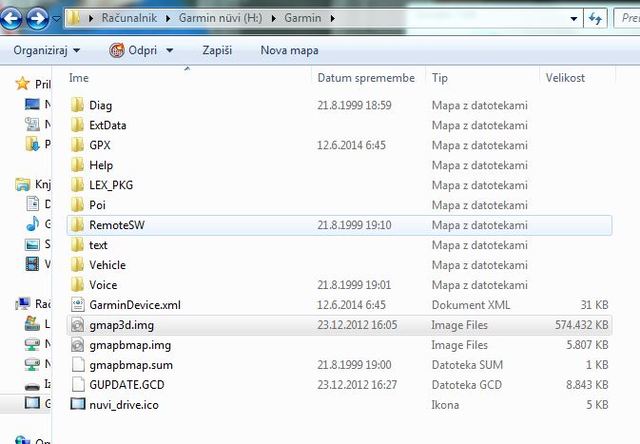Select the Vehicle folder icon
The image size is (640, 444).
coord(77,265)
